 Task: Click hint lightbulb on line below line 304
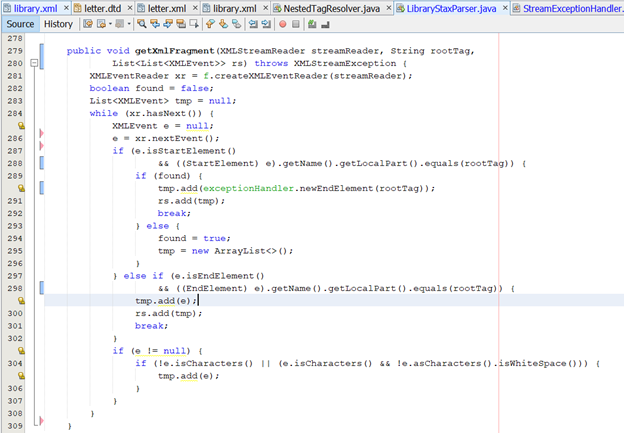pyautogui.click(x=21, y=376)
